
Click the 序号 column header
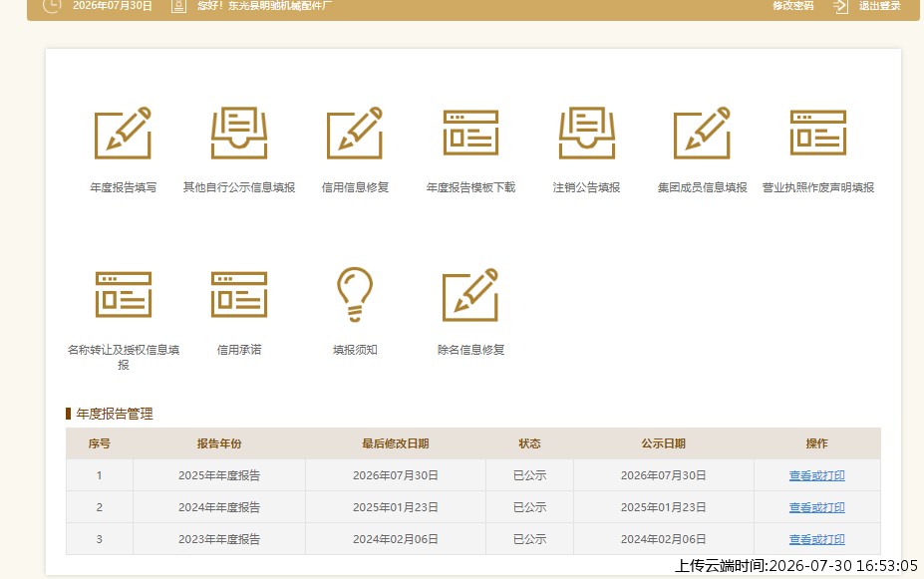pyautogui.click(x=99, y=443)
